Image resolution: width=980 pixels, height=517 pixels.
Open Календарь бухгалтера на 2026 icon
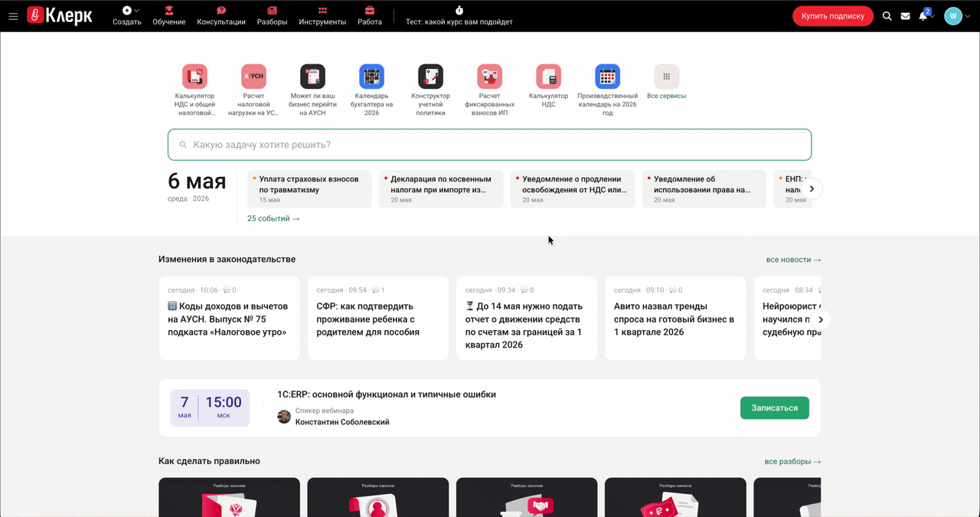[x=371, y=77]
